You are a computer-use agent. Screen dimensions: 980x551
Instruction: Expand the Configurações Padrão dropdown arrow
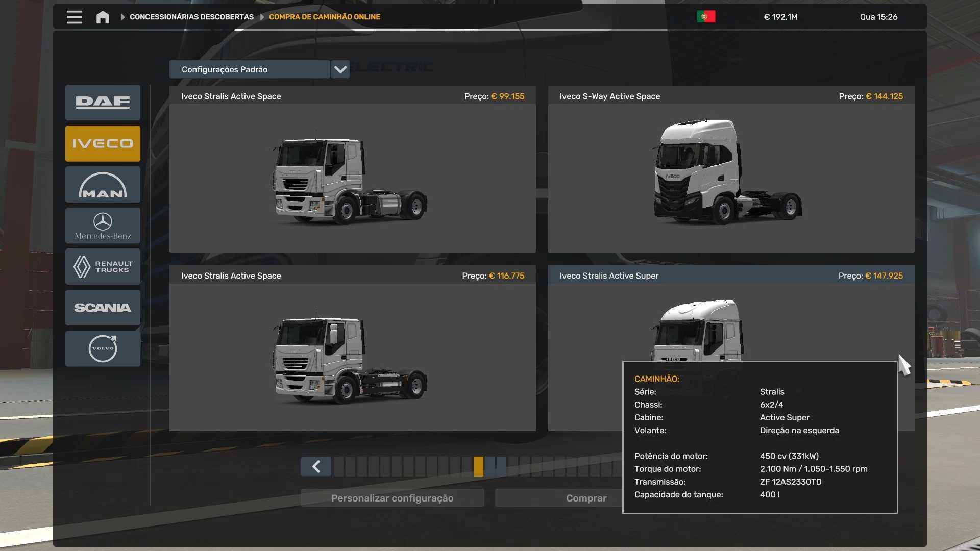(x=340, y=69)
